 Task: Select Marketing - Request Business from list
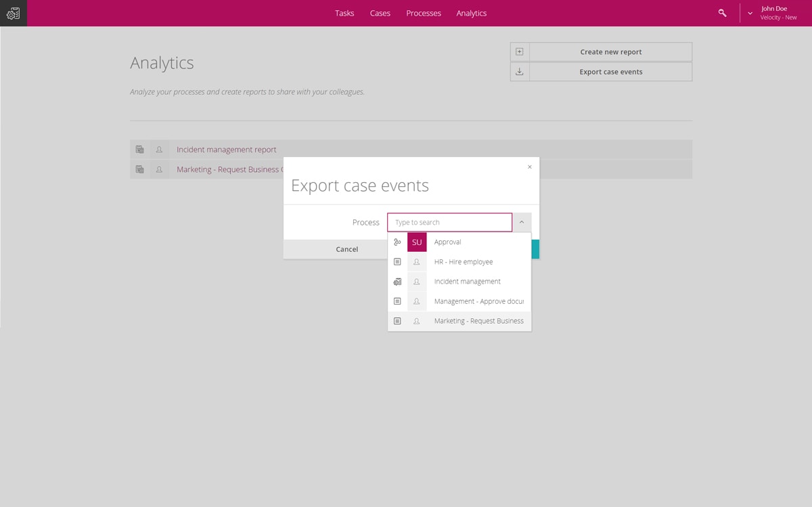pyautogui.click(x=478, y=321)
